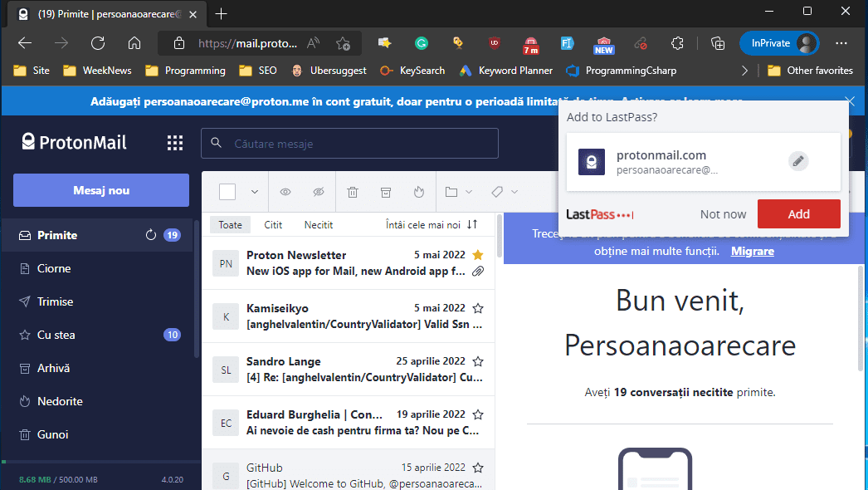Open the Primite inbox folder
Screen dimensions: 868x490
coord(98,235)
